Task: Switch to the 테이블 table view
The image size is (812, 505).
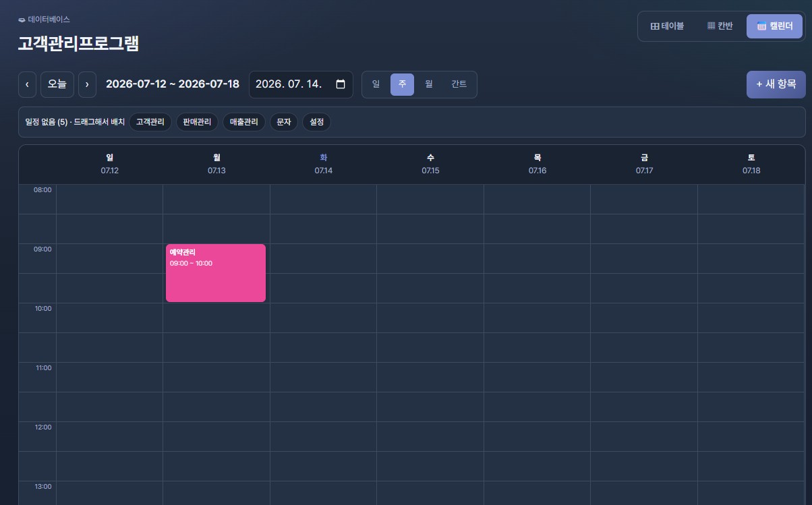Action: coord(667,26)
